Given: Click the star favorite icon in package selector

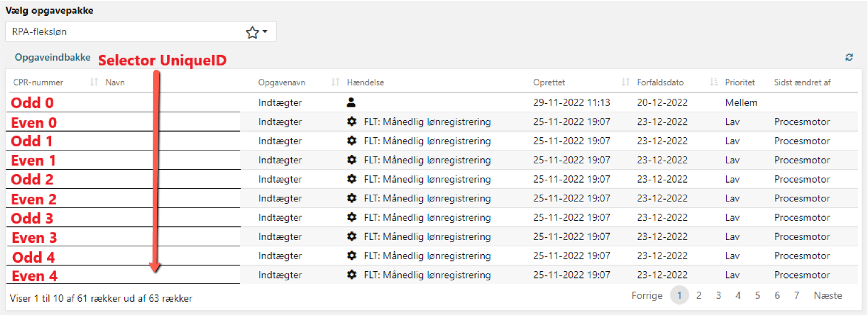Looking at the screenshot, I should [252, 33].
